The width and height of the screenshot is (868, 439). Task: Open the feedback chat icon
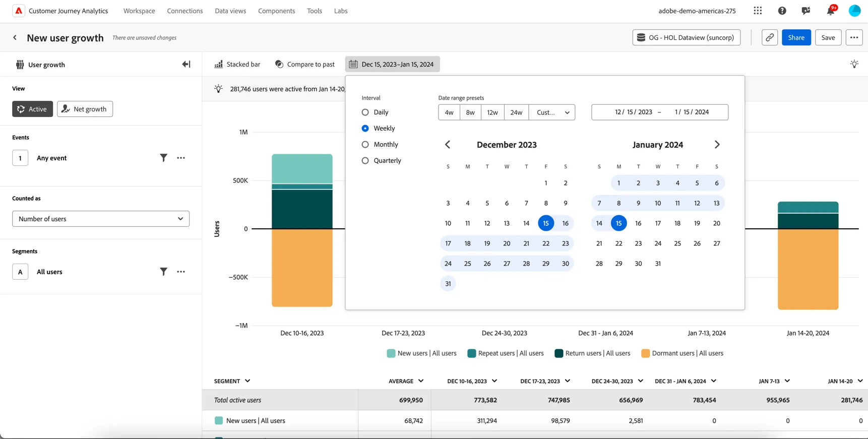[806, 11]
